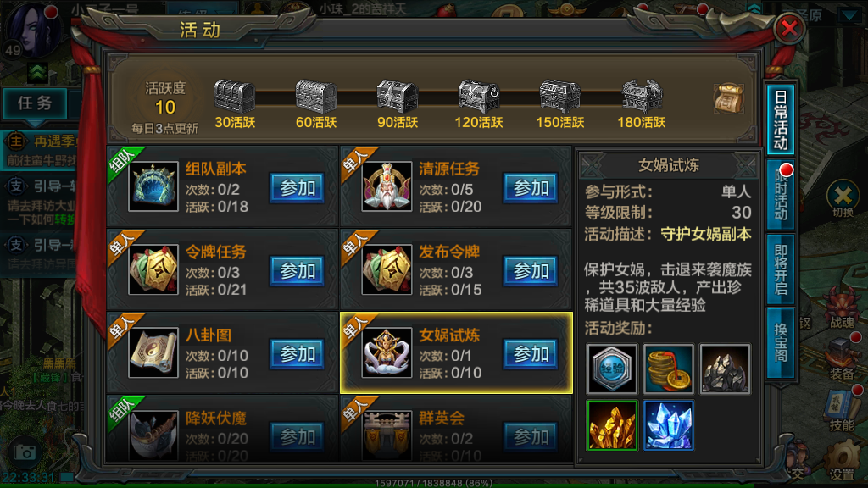Image resolution: width=868 pixels, height=488 pixels.
Task: Open the 90活跃 treasure chest
Action: point(397,97)
